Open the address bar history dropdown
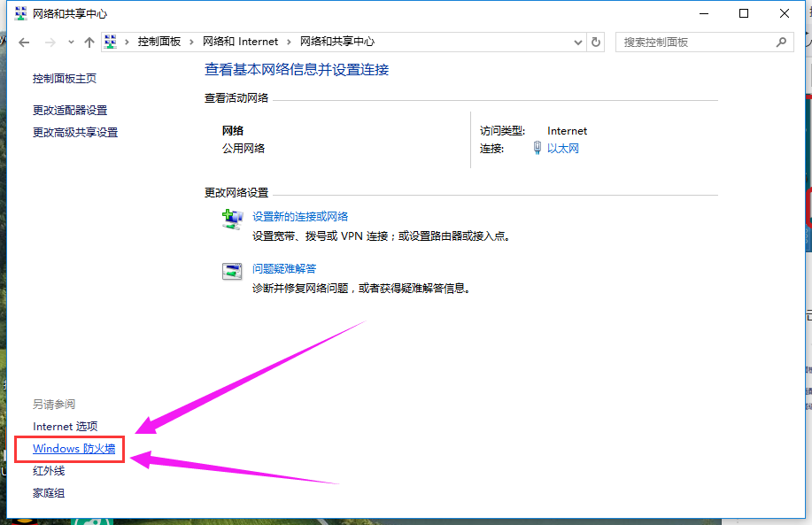This screenshot has width=812, height=525. tap(578, 42)
